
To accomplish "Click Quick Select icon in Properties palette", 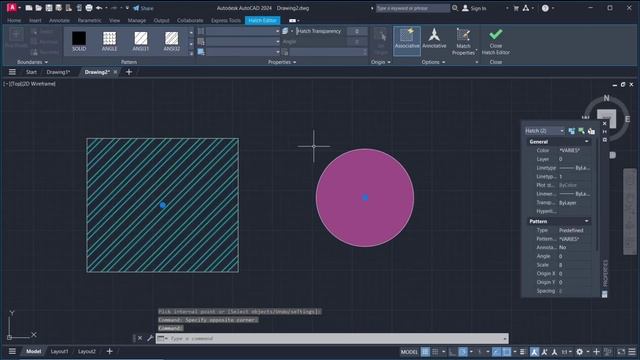I will (x=591, y=131).
